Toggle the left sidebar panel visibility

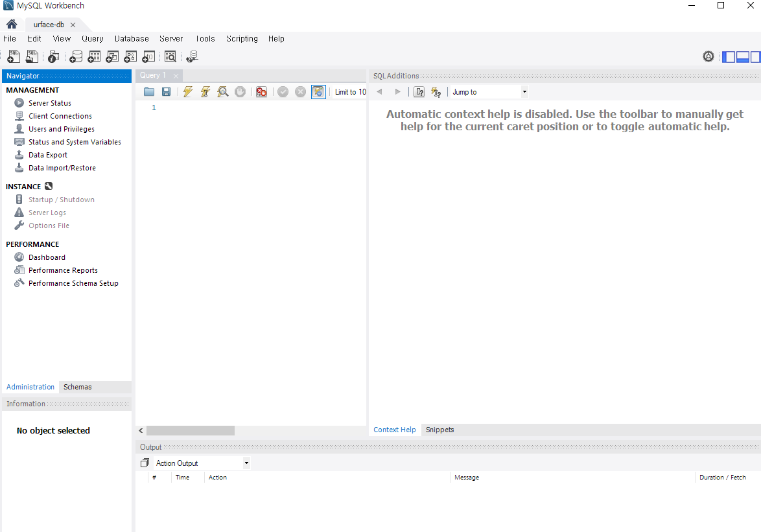(x=729, y=57)
